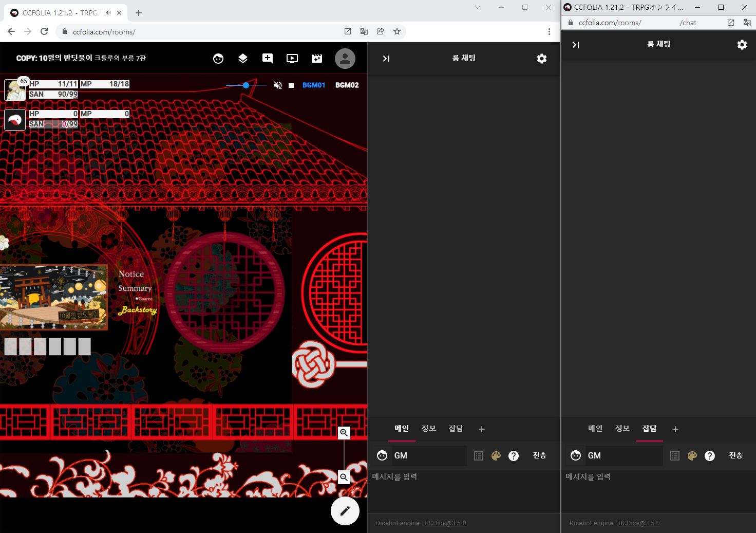Click 전송 send button in main window
This screenshot has width=756, height=533.
pyautogui.click(x=539, y=456)
